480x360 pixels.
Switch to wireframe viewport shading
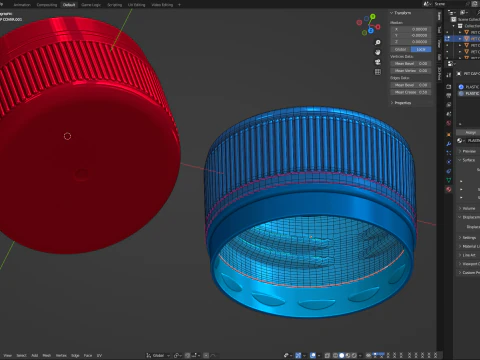(x=335, y=355)
